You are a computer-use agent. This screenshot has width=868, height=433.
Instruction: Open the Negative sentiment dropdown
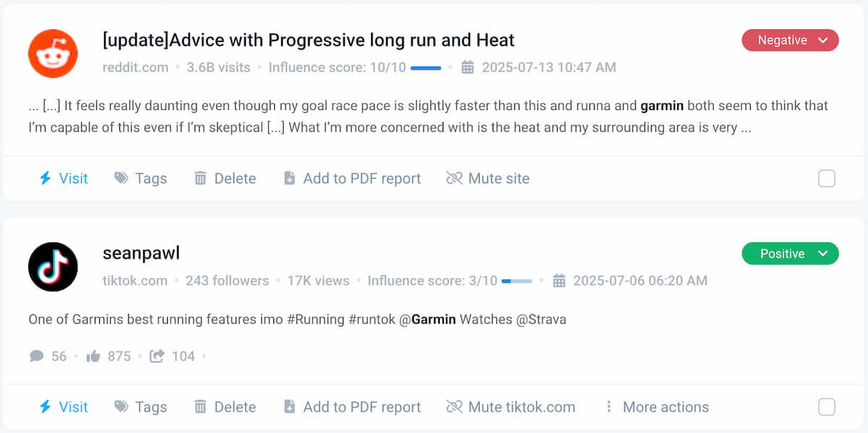[x=790, y=41]
